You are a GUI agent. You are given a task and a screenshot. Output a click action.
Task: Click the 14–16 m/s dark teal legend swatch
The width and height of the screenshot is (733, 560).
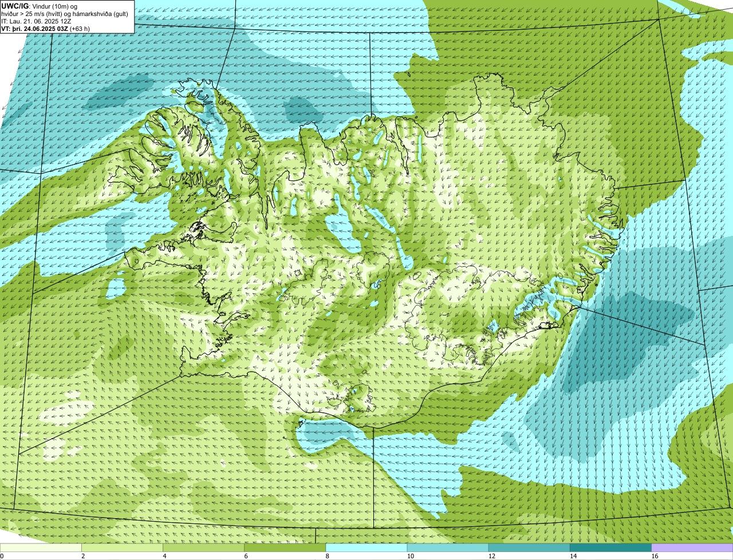pyautogui.click(x=611, y=548)
